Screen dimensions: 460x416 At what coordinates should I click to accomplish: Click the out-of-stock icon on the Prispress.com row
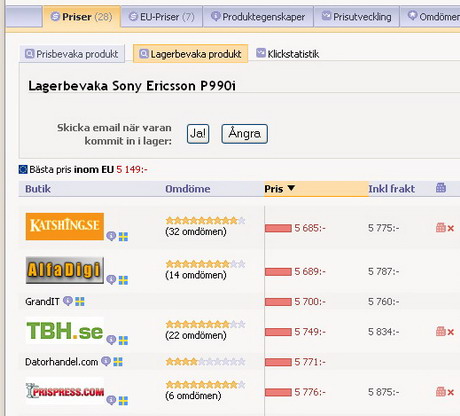tap(445, 392)
